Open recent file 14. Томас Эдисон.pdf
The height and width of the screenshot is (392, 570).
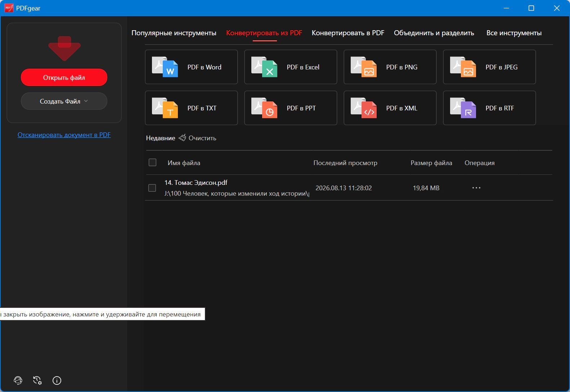point(196,183)
